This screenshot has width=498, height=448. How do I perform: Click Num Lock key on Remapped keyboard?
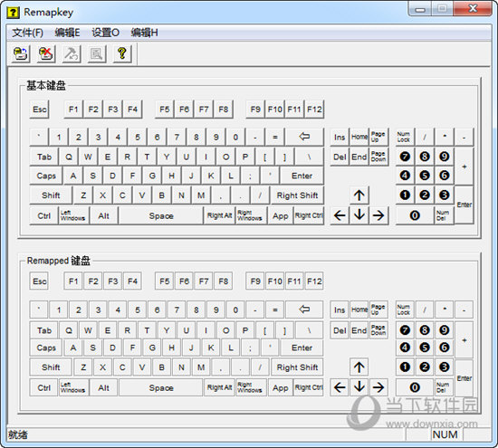coord(405,310)
